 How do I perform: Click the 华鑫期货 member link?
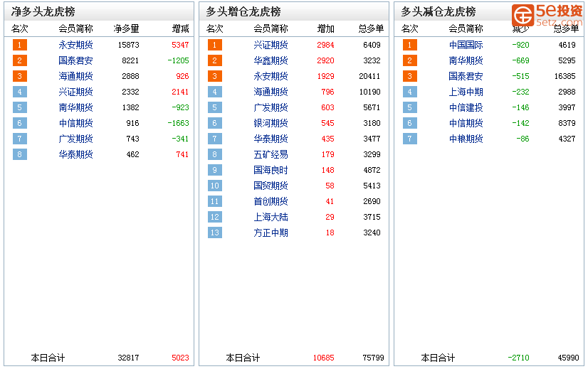271,60
